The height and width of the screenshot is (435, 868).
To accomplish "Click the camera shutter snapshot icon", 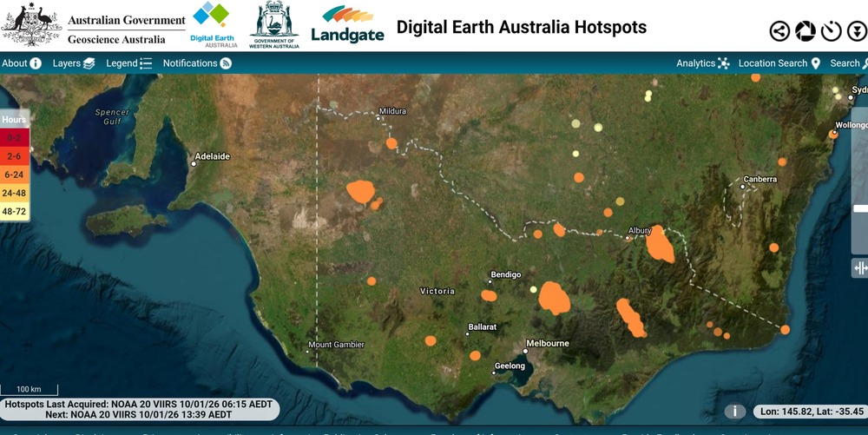I will click(x=806, y=31).
